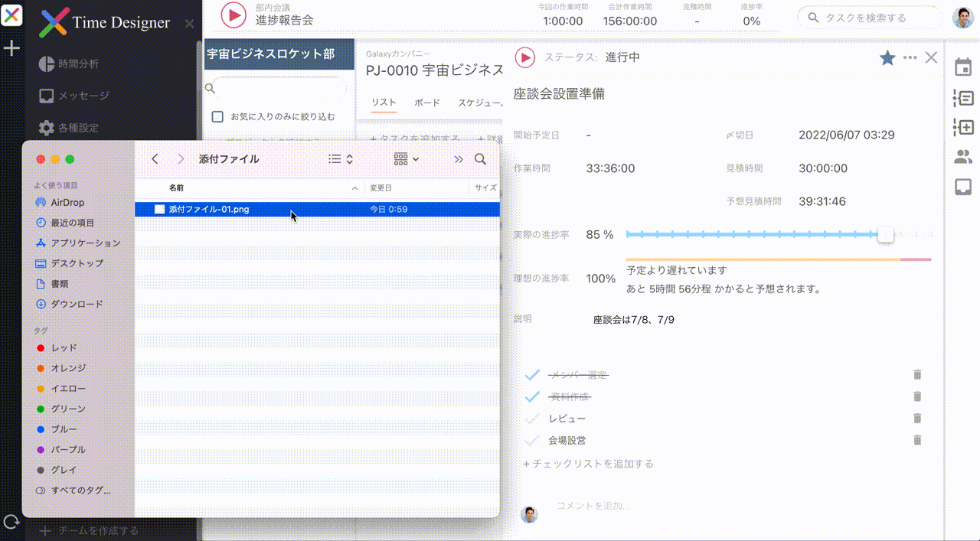Expand the Finder grouping dropdown

406,159
